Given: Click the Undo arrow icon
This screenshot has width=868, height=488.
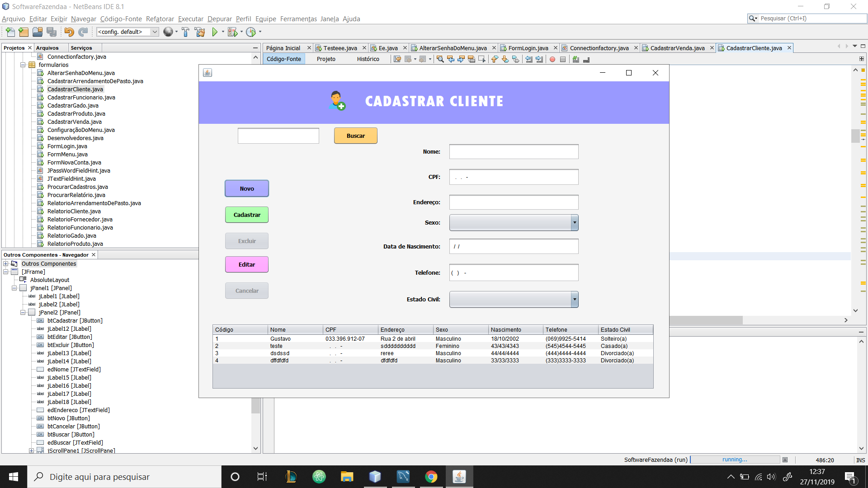Looking at the screenshot, I should [x=69, y=32].
